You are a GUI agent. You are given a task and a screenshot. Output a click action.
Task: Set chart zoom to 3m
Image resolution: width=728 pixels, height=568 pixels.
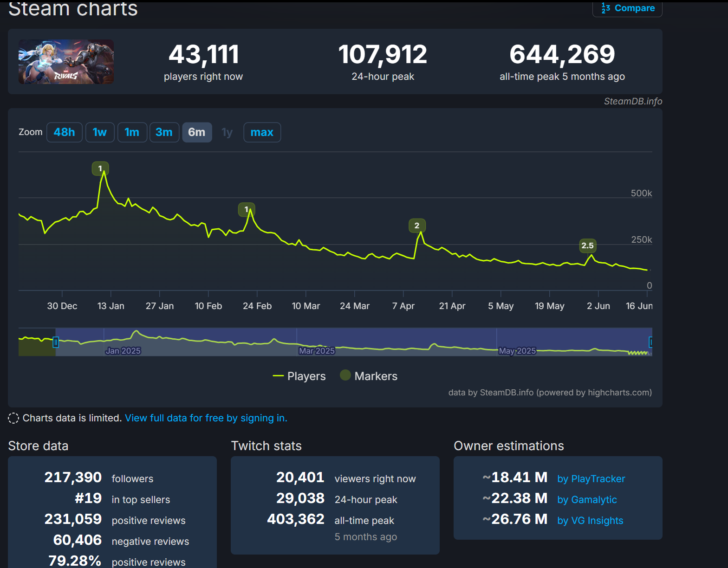point(164,132)
